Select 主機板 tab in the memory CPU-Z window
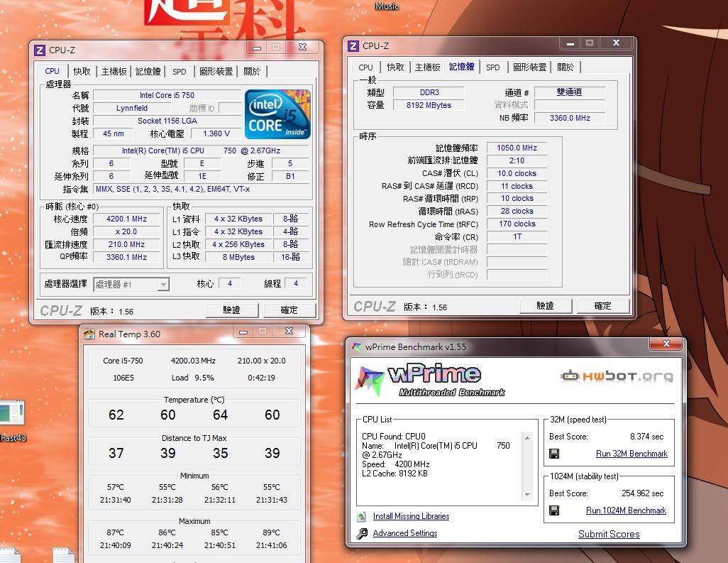Viewport: 728px width, 563px height. point(427,67)
